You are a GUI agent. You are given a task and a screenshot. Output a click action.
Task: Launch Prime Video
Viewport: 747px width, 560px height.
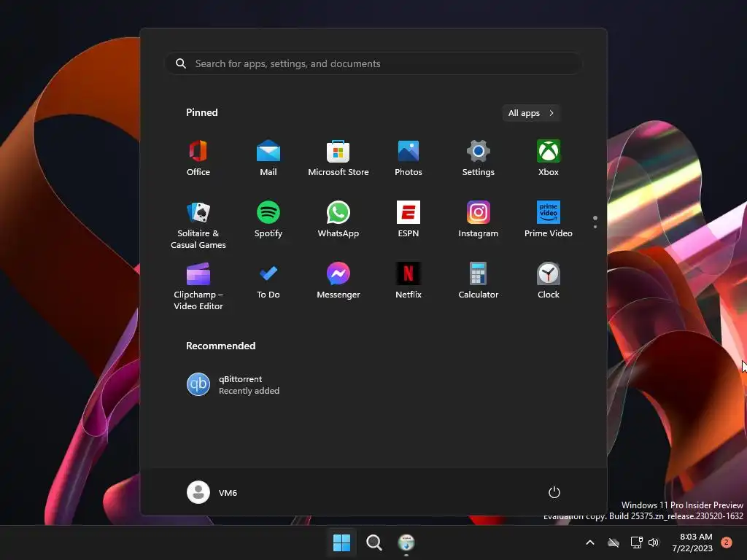pos(549,220)
